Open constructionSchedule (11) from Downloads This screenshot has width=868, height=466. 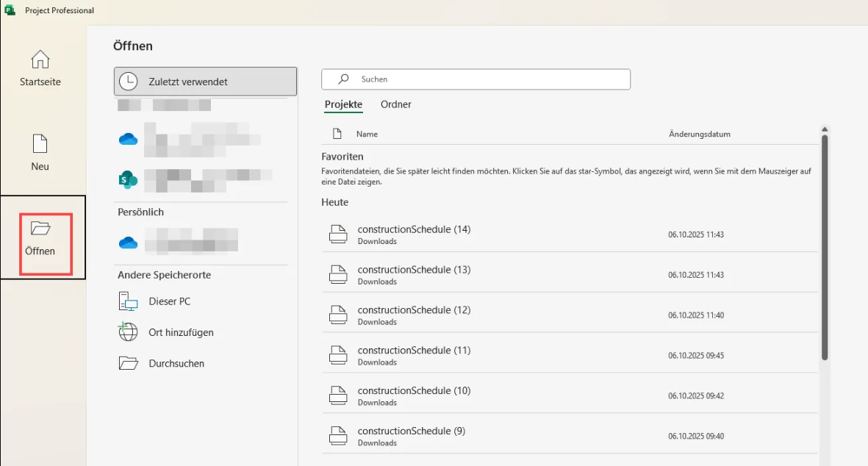414,351
